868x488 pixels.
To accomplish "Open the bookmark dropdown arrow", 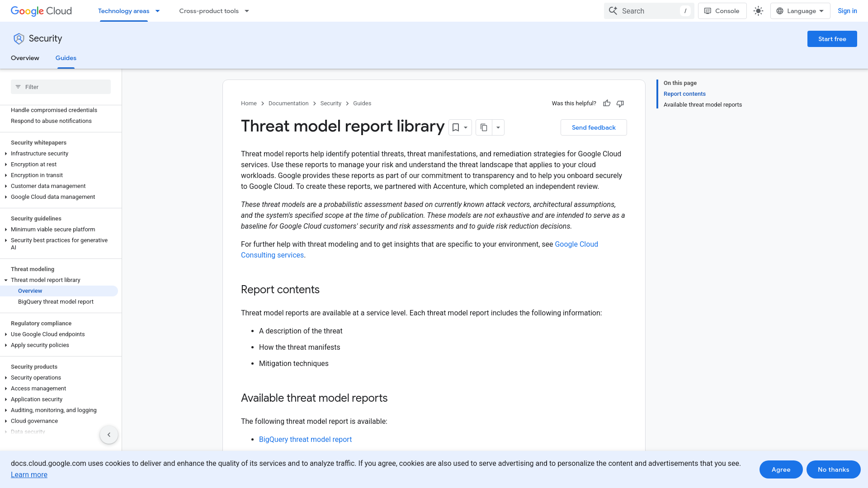I will pos(466,127).
